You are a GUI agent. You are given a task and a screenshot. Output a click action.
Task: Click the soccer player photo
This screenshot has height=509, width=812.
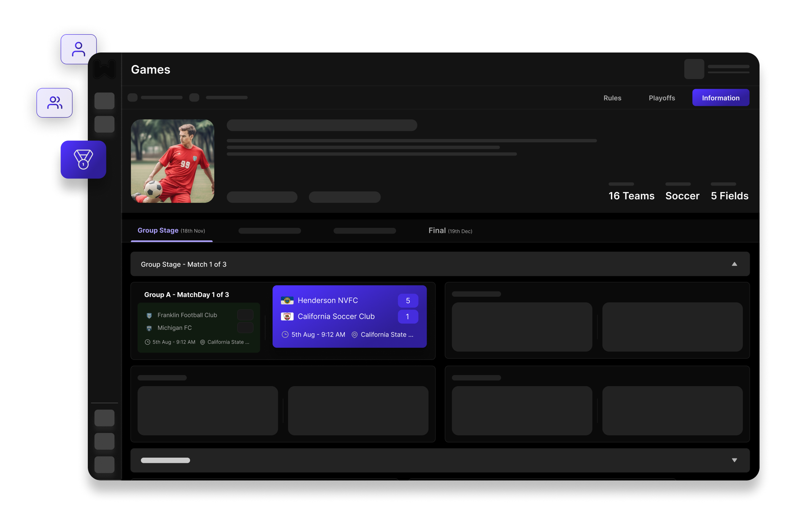coord(173,161)
